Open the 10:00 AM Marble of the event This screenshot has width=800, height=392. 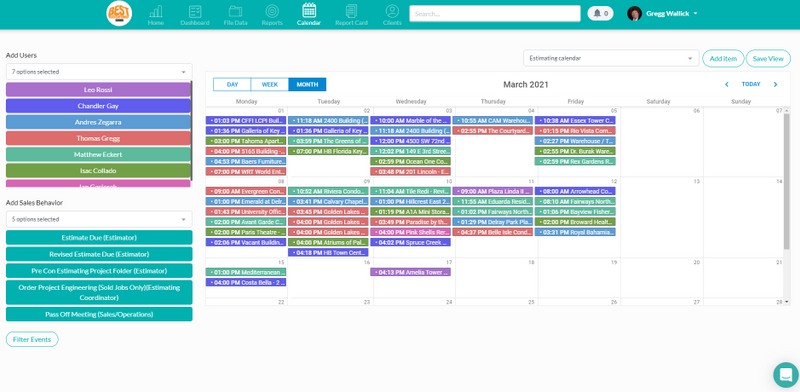tap(411, 120)
